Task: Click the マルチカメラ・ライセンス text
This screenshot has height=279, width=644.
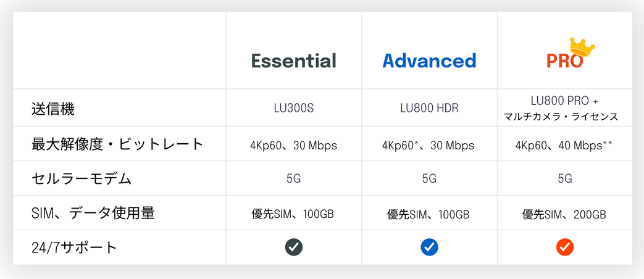Action: coord(561,117)
